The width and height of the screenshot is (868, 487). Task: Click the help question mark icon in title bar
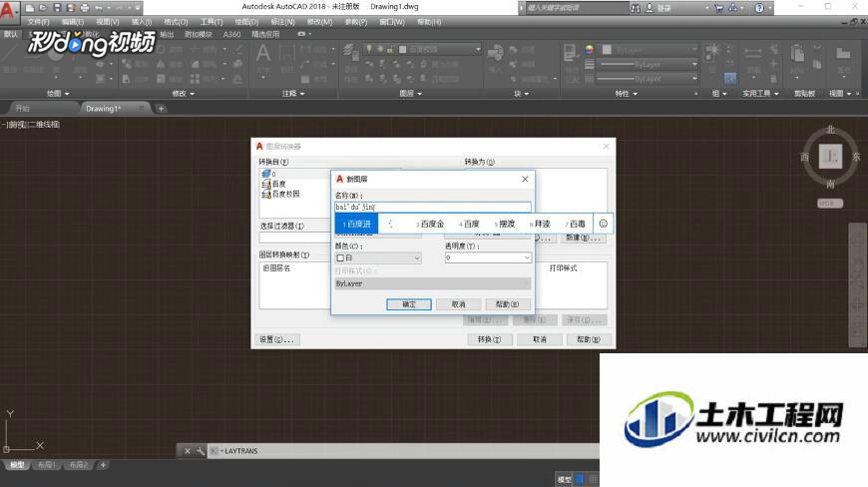759,8
